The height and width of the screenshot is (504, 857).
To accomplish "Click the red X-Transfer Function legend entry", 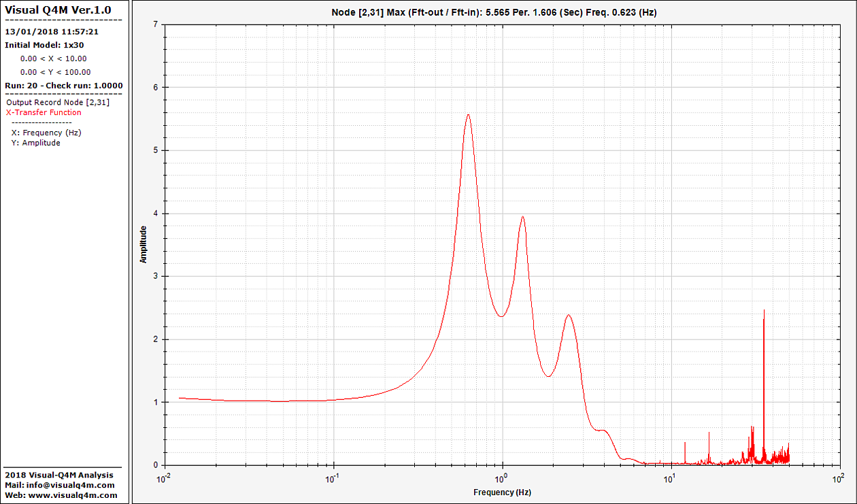I will (44, 112).
